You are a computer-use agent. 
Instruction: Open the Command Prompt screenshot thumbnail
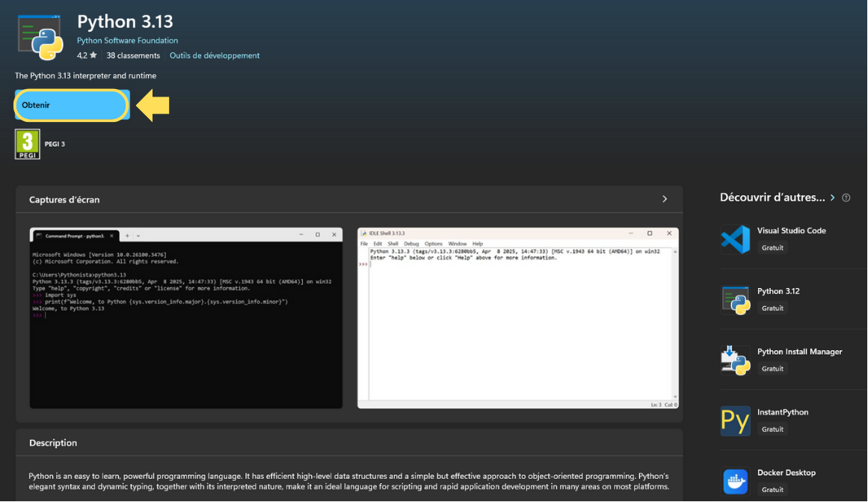[x=186, y=318]
